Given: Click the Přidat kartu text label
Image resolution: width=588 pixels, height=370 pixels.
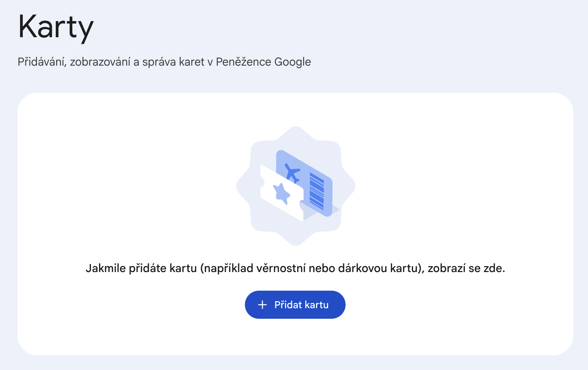Looking at the screenshot, I should coord(301,305).
